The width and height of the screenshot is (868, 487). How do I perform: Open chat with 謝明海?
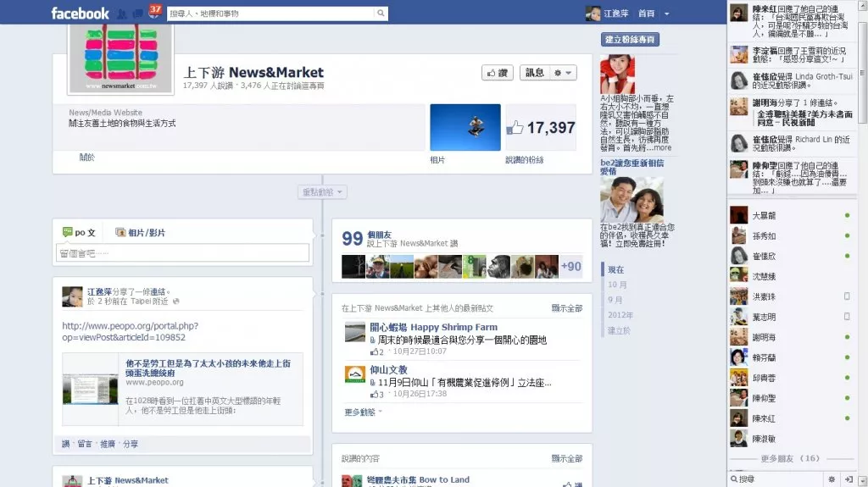tap(791, 337)
